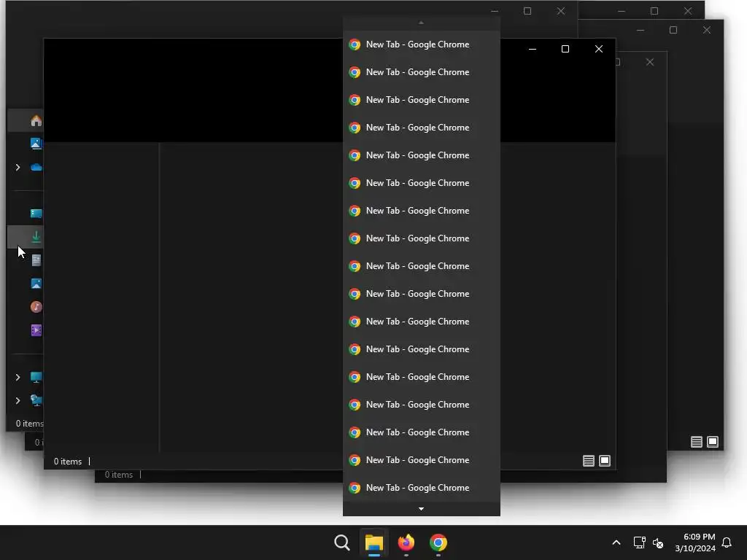This screenshot has width=747, height=560.
Task: Minimize the front File Explorer window
Action: (533, 49)
